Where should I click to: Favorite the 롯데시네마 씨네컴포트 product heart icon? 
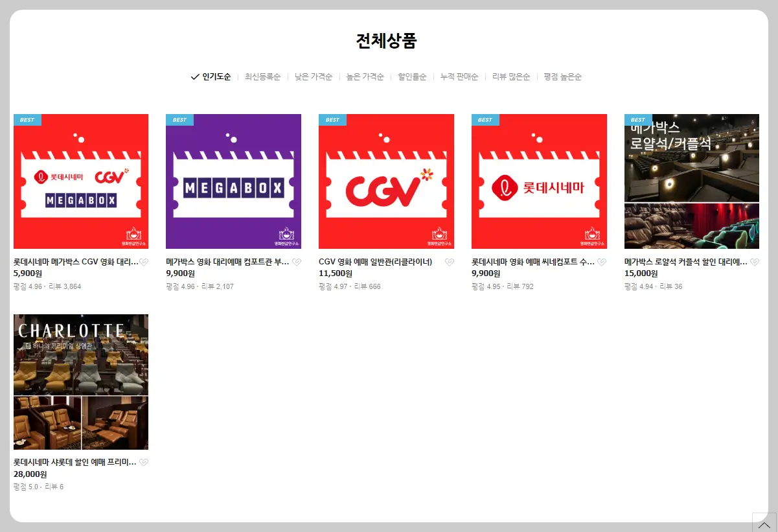coord(602,262)
